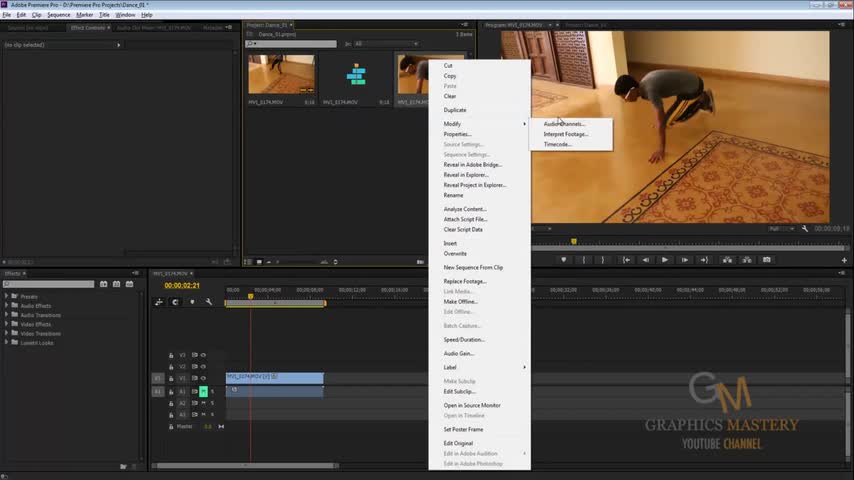Expand the Video Transitions folder
This screenshot has height=480, width=854.
7,333
